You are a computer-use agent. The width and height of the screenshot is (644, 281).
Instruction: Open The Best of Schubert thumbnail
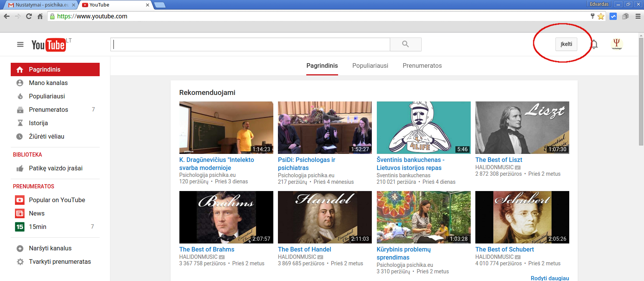pyautogui.click(x=522, y=217)
